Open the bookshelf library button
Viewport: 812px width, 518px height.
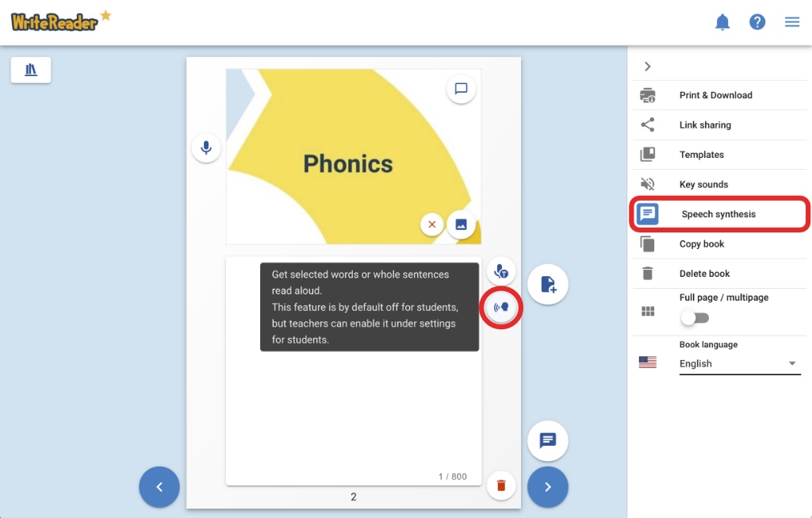coord(31,70)
